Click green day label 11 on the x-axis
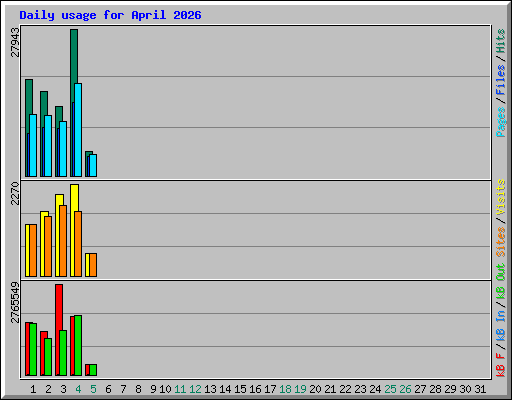The image size is (512, 400). tap(180, 389)
